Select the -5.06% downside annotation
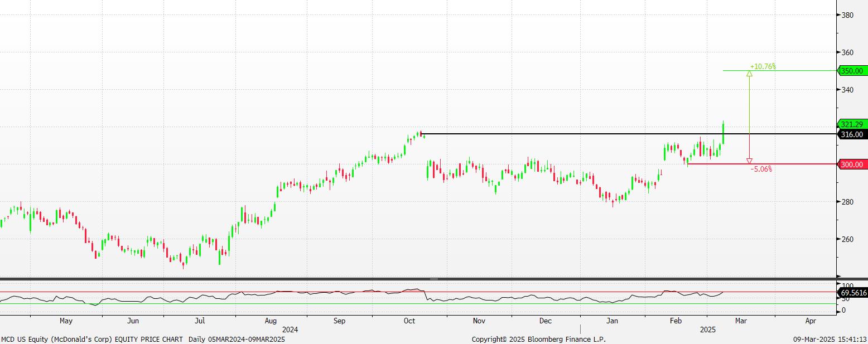Image resolution: width=868 pixels, height=344 pixels. 761,169
